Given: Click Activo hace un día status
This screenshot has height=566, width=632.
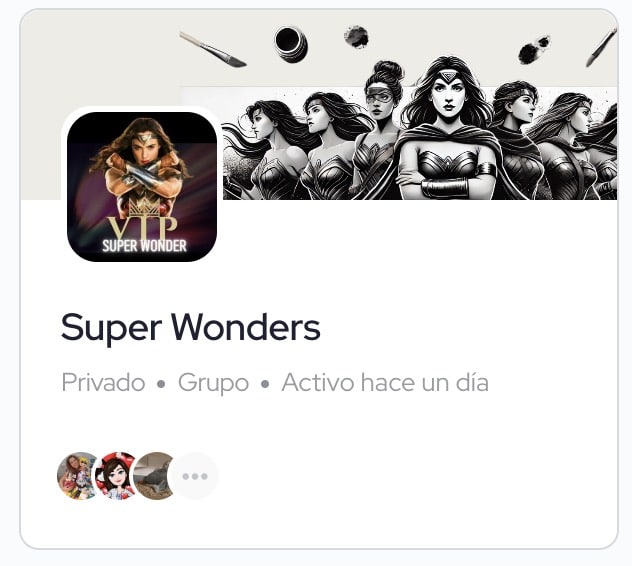Looking at the screenshot, I should point(385,382).
